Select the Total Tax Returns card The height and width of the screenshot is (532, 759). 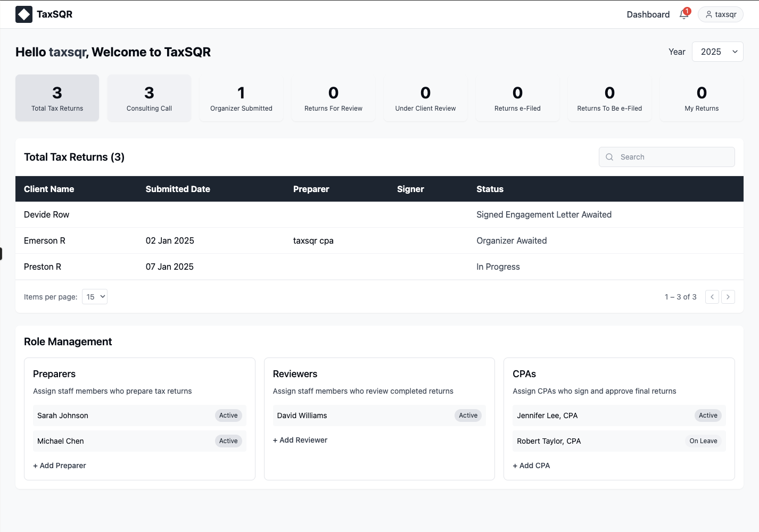57,98
